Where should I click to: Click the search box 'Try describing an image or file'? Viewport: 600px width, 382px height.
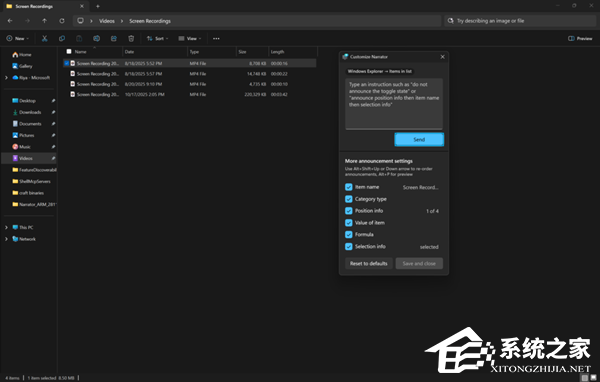(x=520, y=21)
